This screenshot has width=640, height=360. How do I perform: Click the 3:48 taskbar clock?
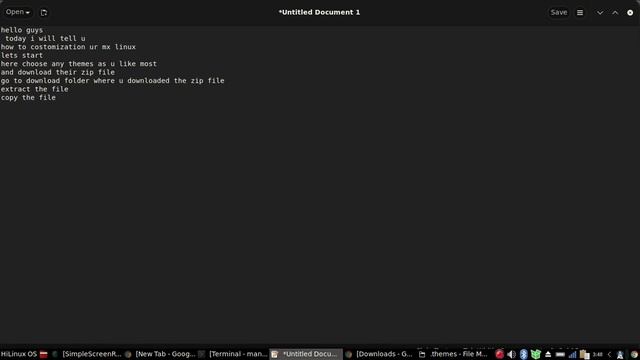coord(598,354)
